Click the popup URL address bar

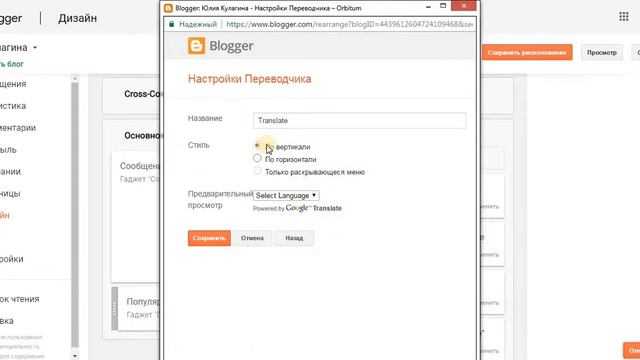349,24
